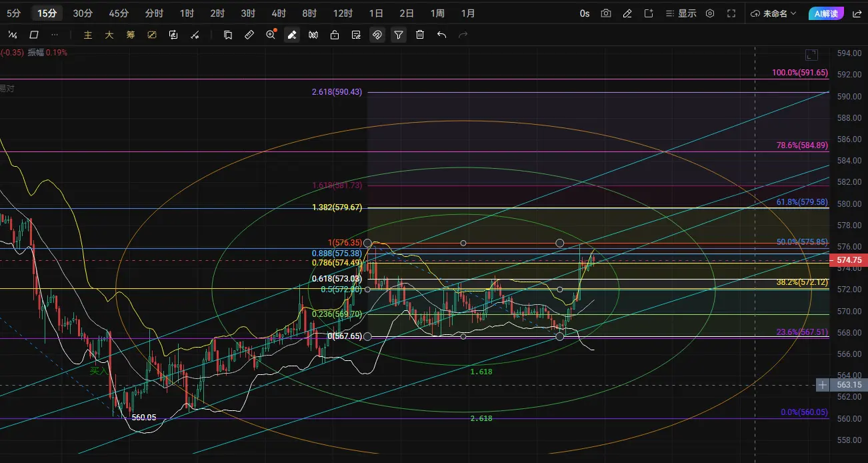The height and width of the screenshot is (463, 868).
Task: Select the ruler measurement tool
Action: 249,35
